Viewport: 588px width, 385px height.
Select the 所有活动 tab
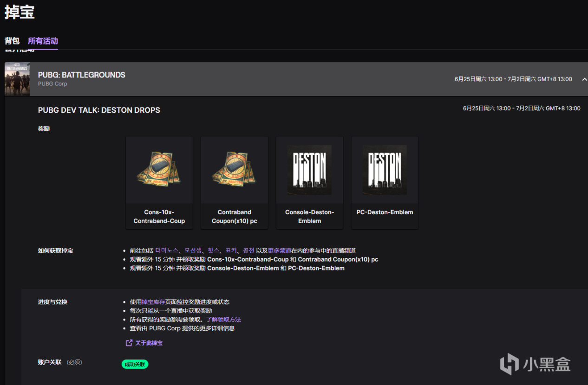click(43, 41)
